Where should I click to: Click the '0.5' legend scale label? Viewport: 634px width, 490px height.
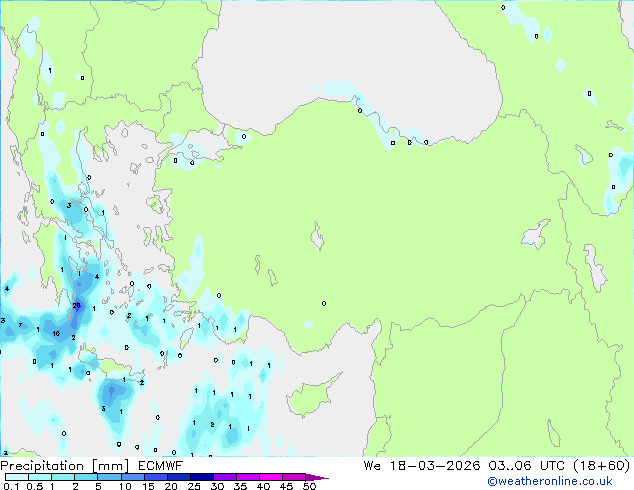click(x=35, y=486)
